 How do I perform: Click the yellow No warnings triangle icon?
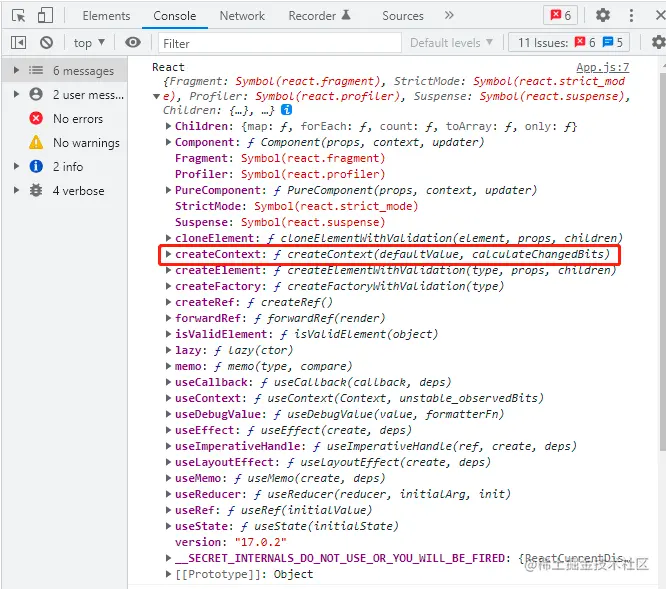coord(36,142)
